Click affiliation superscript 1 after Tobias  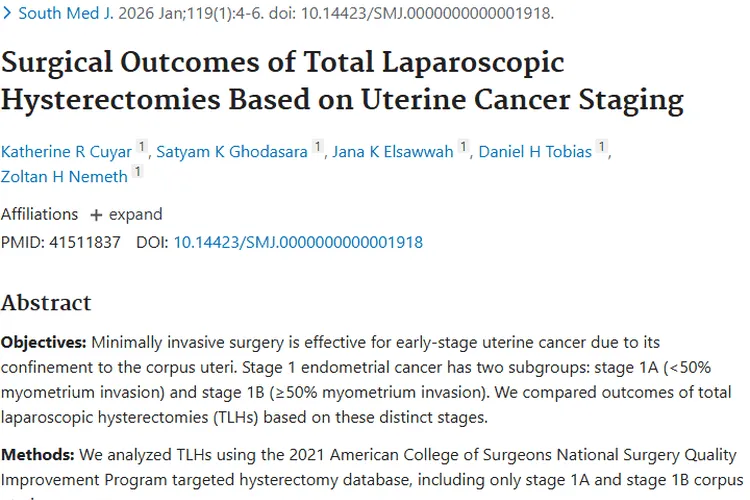pyautogui.click(x=602, y=147)
